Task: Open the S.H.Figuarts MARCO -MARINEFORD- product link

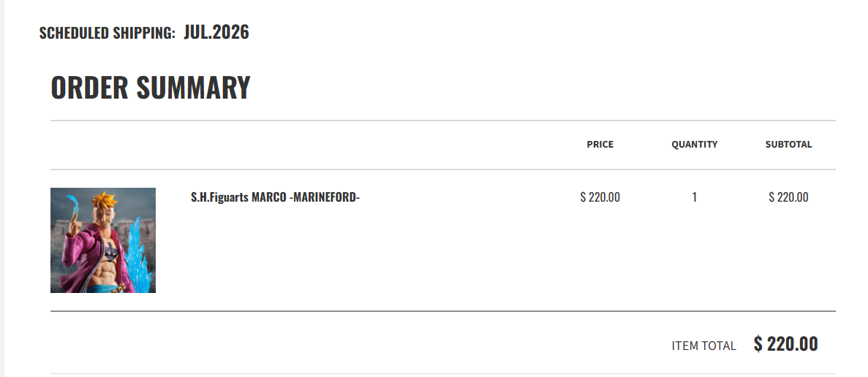Action: [x=275, y=197]
